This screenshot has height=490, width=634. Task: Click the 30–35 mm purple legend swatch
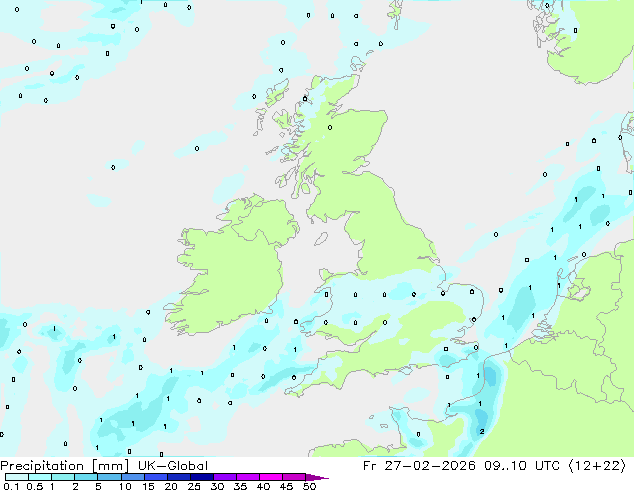click(225, 477)
